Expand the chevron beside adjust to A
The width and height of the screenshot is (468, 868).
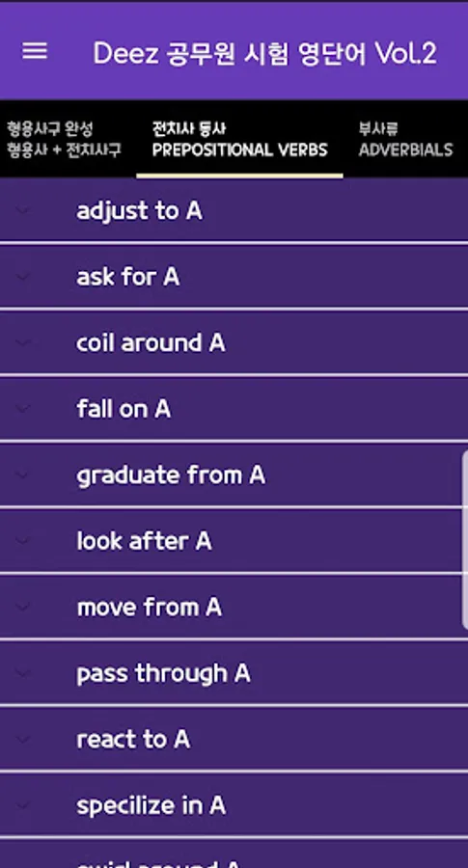pyautogui.click(x=23, y=210)
